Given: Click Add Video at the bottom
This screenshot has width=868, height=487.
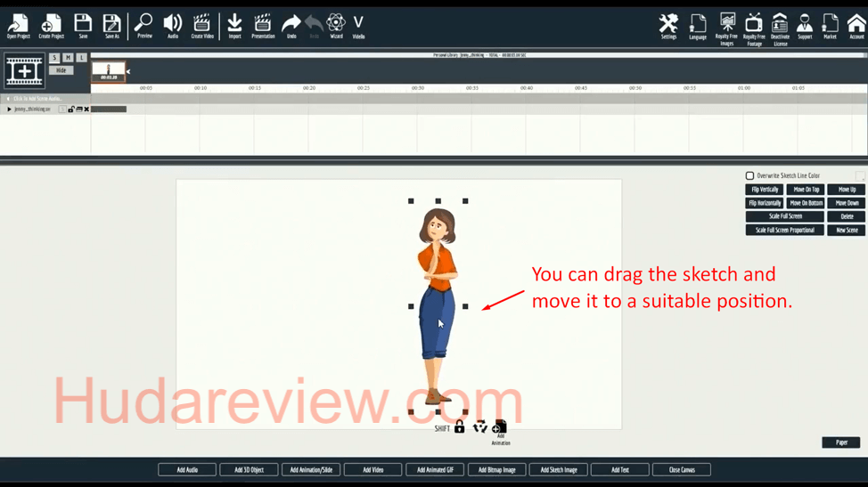Looking at the screenshot, I should coord(373,470).
